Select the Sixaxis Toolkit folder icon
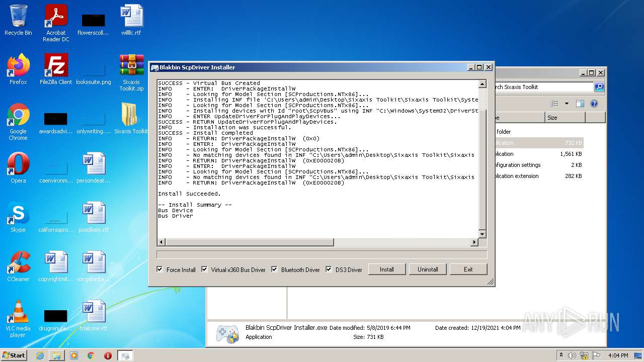The height and width of the screenshot is (362, 644). 131,119
